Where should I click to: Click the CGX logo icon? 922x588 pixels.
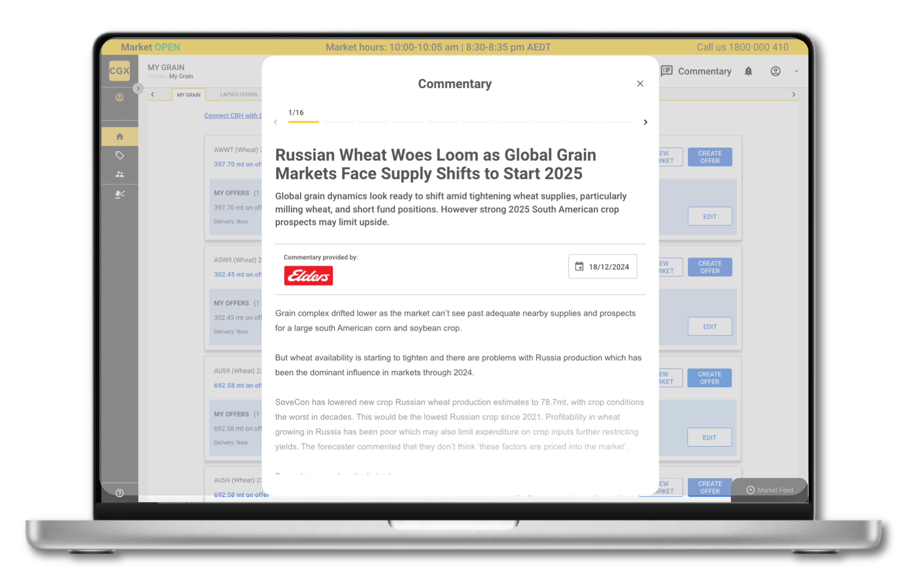pos(119,71)
